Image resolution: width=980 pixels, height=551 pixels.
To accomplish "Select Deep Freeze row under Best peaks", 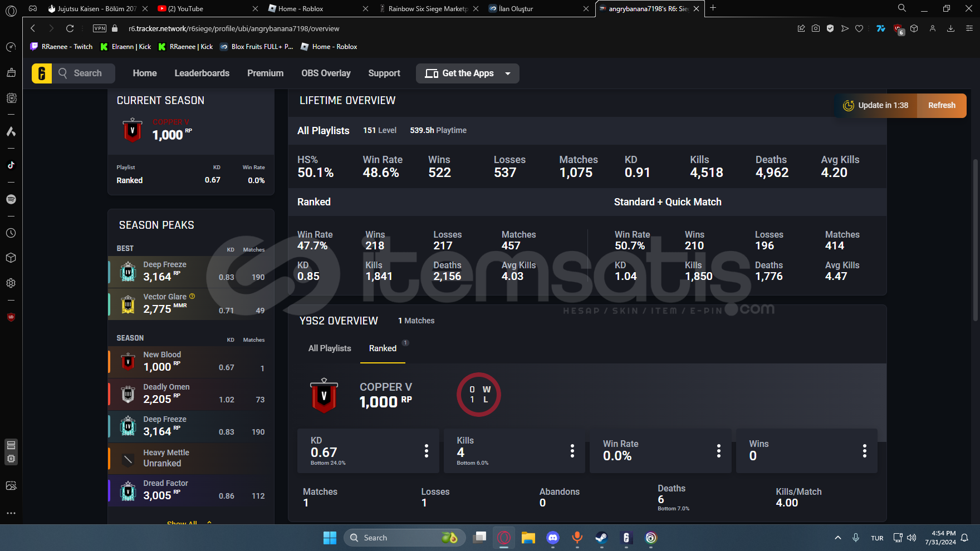I will click(x=191, y=272).
